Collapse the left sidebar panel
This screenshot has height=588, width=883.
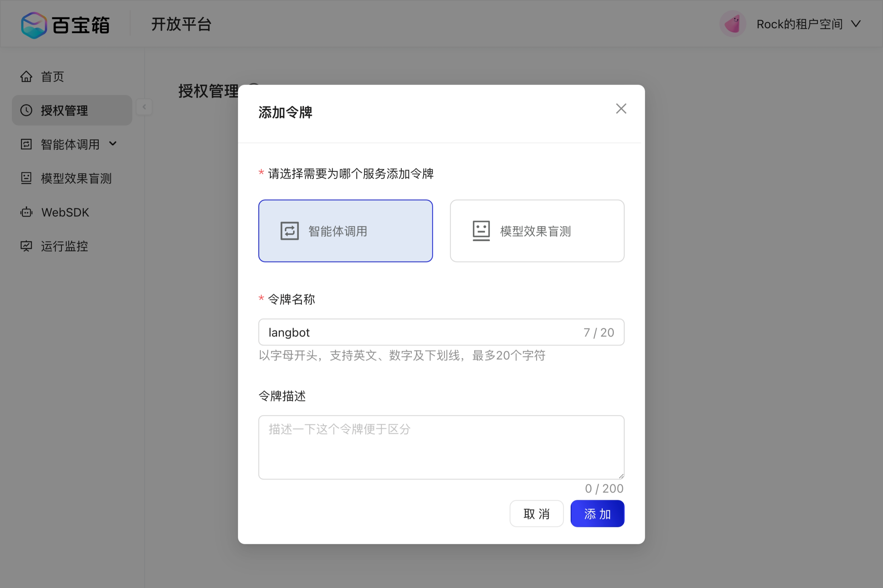[144, 107]
